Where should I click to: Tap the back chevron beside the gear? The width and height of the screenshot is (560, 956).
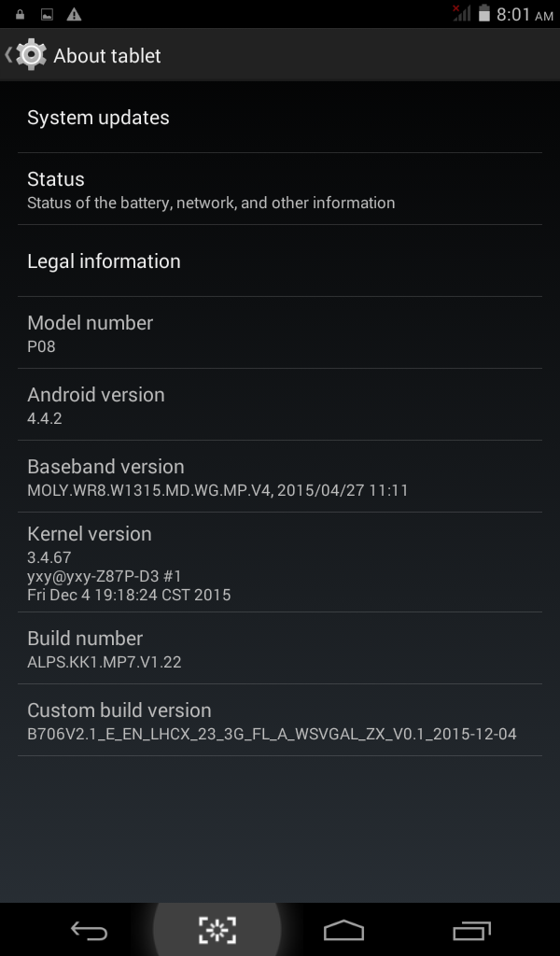[x=7, y=55]
